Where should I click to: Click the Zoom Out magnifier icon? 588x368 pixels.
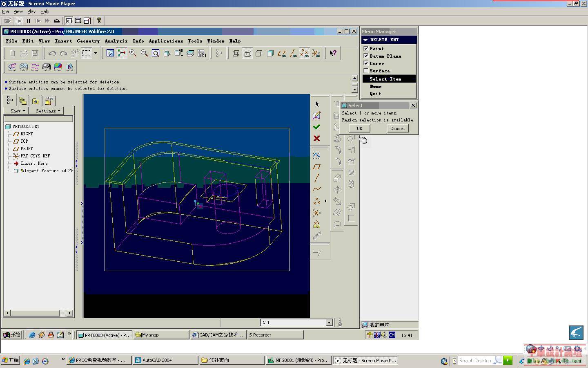coord(144,53)
